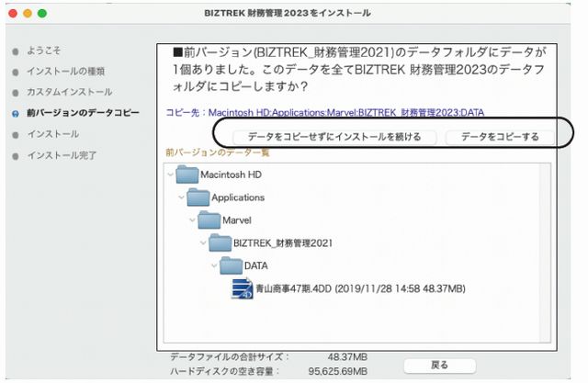
Task: Click the 4DD file icon for 青山商事47期
Action: pos(243,288)
